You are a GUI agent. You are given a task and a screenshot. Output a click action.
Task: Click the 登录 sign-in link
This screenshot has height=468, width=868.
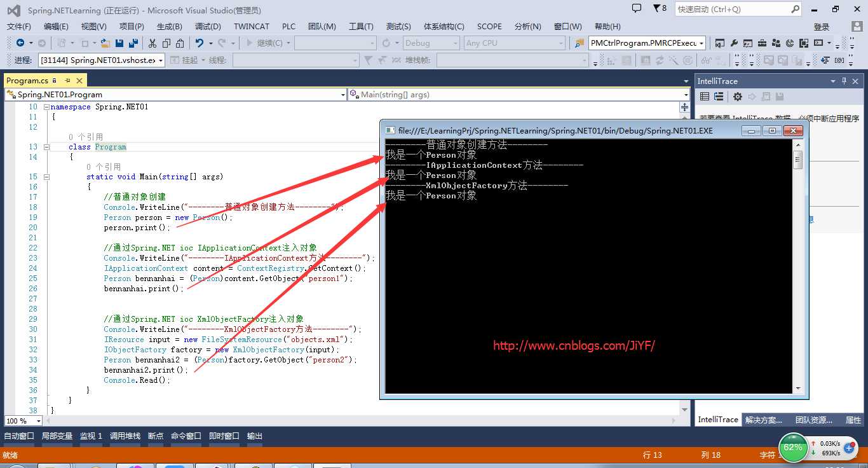[x=822, y=27]
